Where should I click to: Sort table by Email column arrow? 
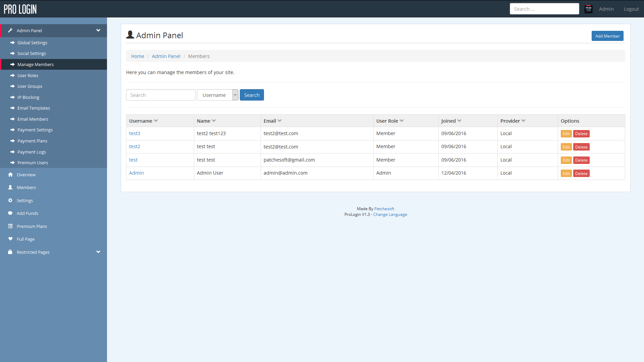click(279, 121)
